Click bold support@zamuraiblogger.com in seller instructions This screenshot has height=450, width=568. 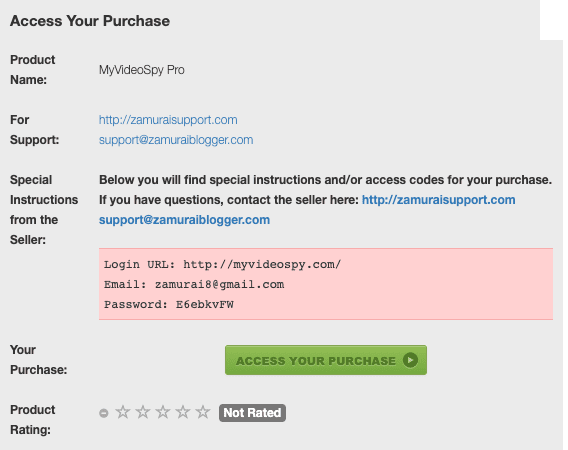184,220
